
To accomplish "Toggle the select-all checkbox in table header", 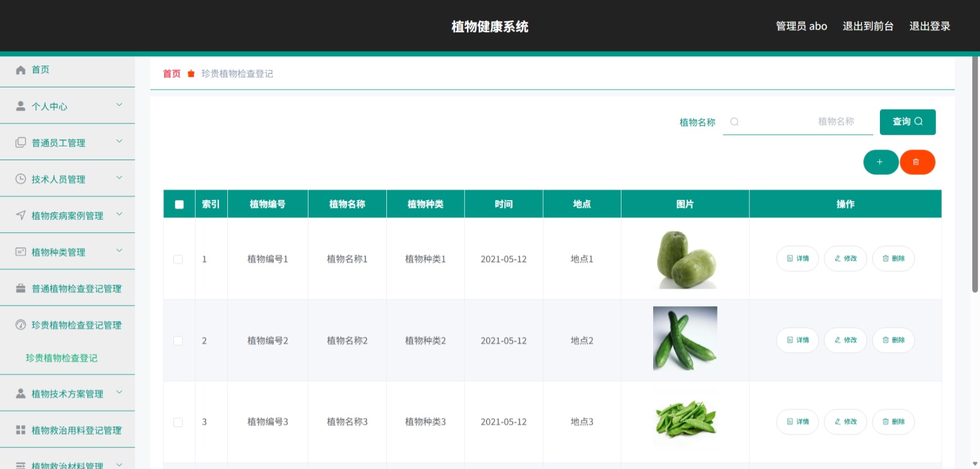I will (x=179, y=204).
